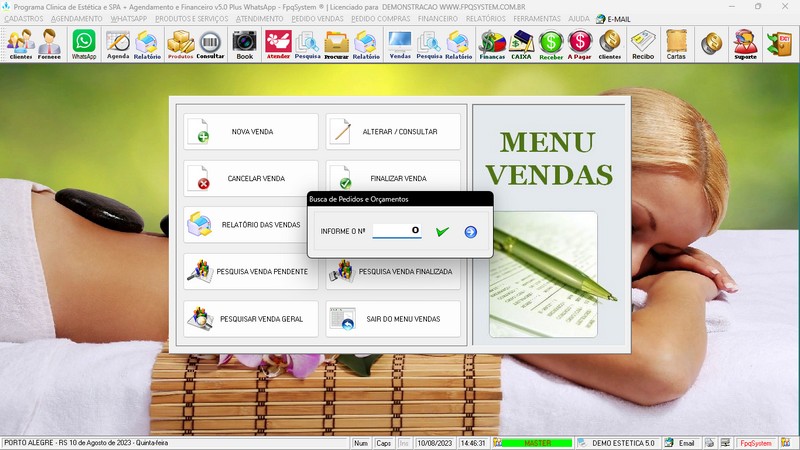Click the CANCELAR VENDA button
This screenshot has width=800, height=450.
point(251,179)
